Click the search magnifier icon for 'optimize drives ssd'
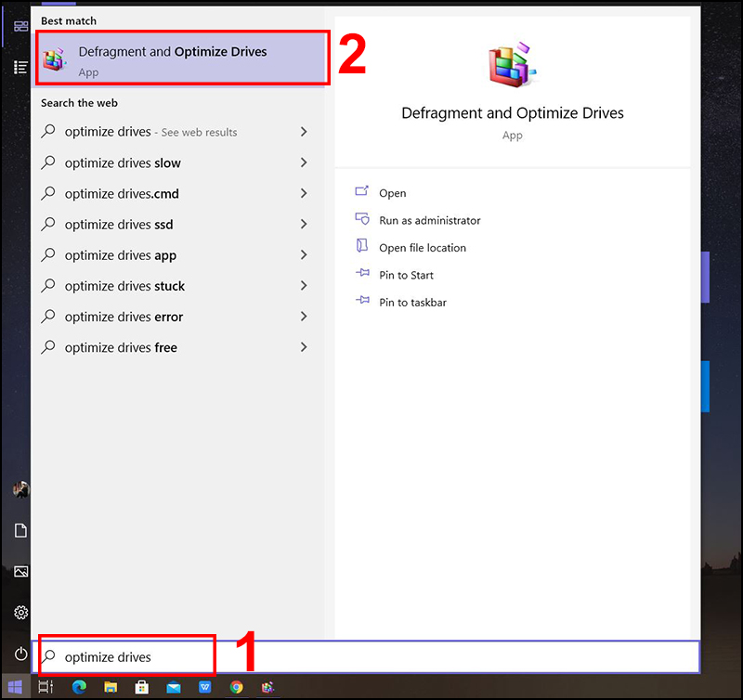The image size is (743, 700). point(48,224)
